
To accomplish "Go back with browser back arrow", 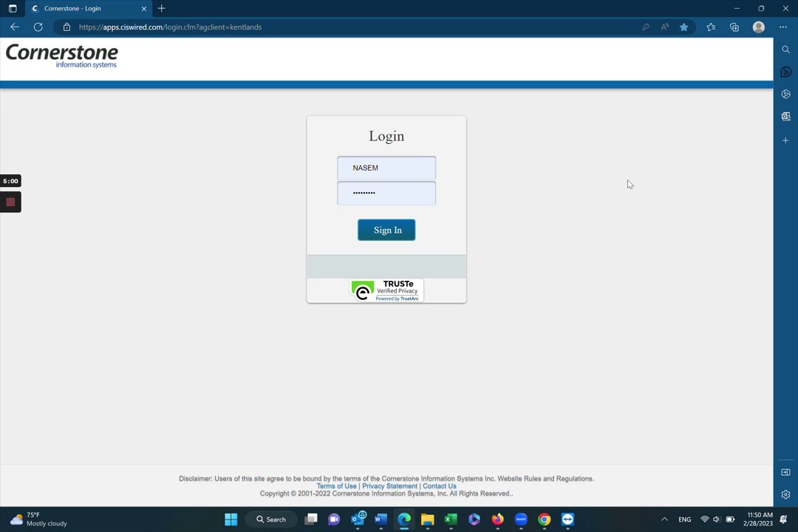I will [x=15, y=27].
